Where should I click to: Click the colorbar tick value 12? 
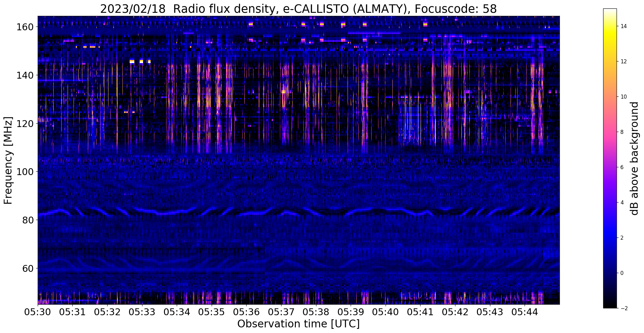click(623, 61)
